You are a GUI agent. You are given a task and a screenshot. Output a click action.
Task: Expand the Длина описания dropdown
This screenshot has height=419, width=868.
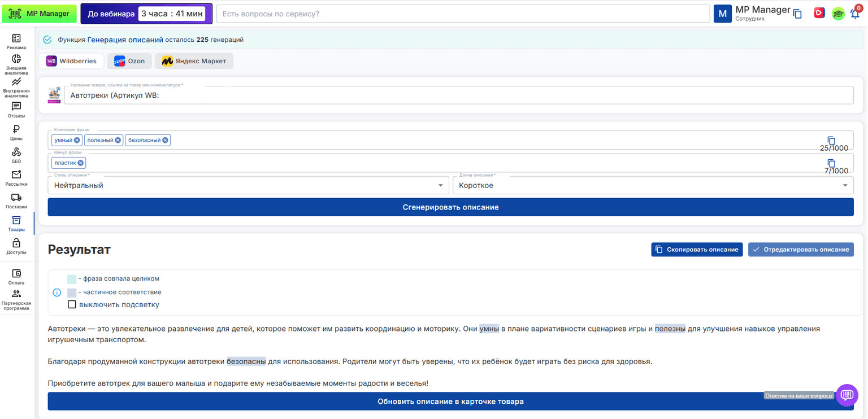point(653,185)
